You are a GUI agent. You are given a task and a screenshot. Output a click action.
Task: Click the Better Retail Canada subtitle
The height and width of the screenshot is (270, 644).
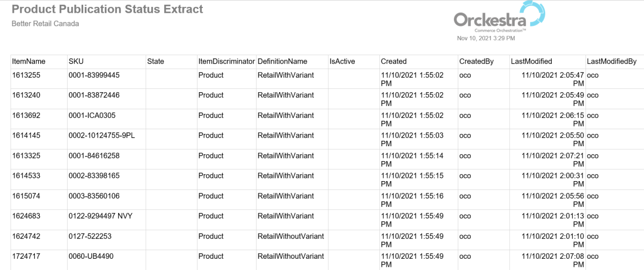[x=45, y=24]
